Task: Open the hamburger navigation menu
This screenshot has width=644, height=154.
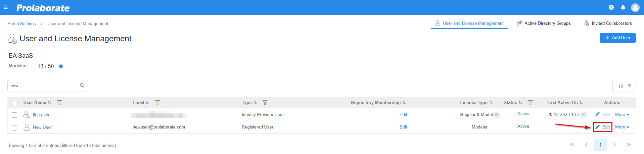Action: point(6,7)
